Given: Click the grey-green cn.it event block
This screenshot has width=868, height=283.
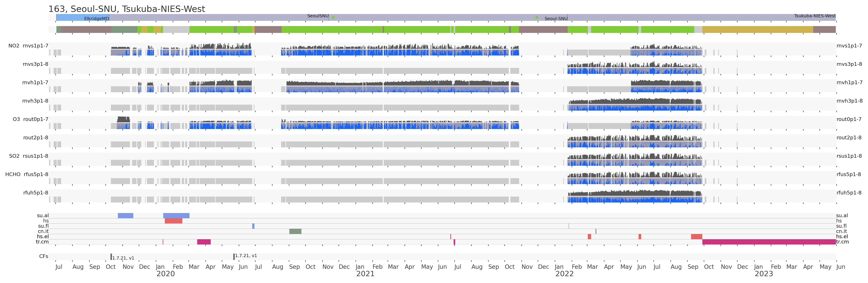Looking at the screenshot, I should click(295, 231).
